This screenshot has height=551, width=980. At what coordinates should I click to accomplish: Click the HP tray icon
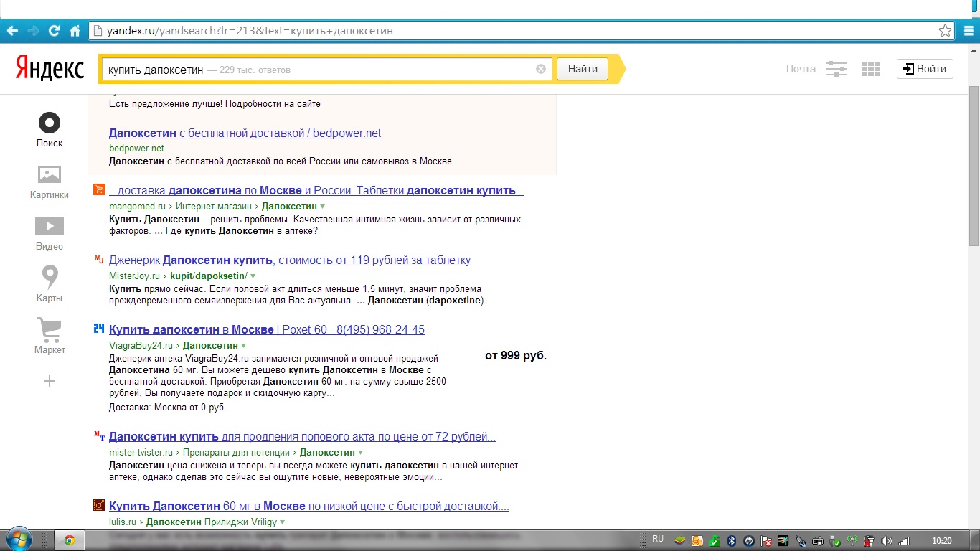pos(749,541)
